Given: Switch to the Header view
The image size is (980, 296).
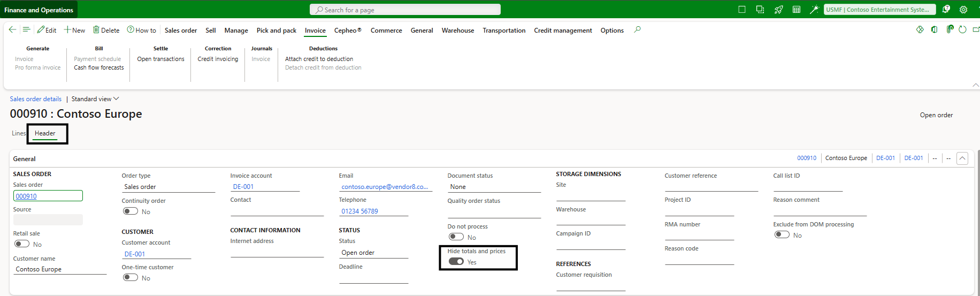Looking at the screenshot, I should [45, 133].
